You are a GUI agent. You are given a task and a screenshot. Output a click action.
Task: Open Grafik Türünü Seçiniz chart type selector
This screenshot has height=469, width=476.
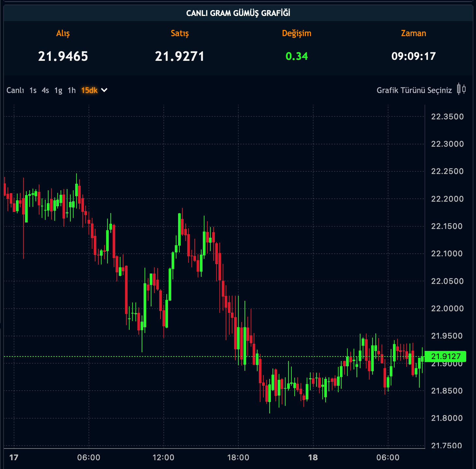414,90
